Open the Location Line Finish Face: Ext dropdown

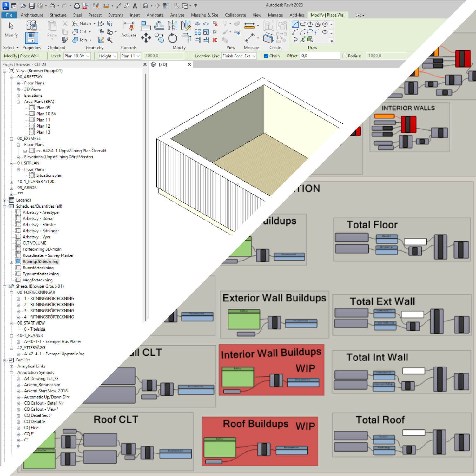tap(239, 56)
